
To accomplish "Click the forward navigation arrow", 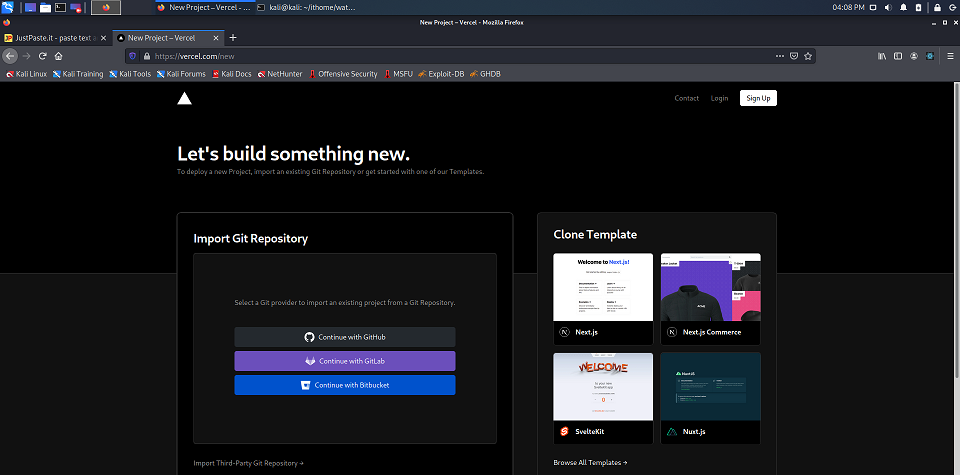I will click(x=26, y=56).
